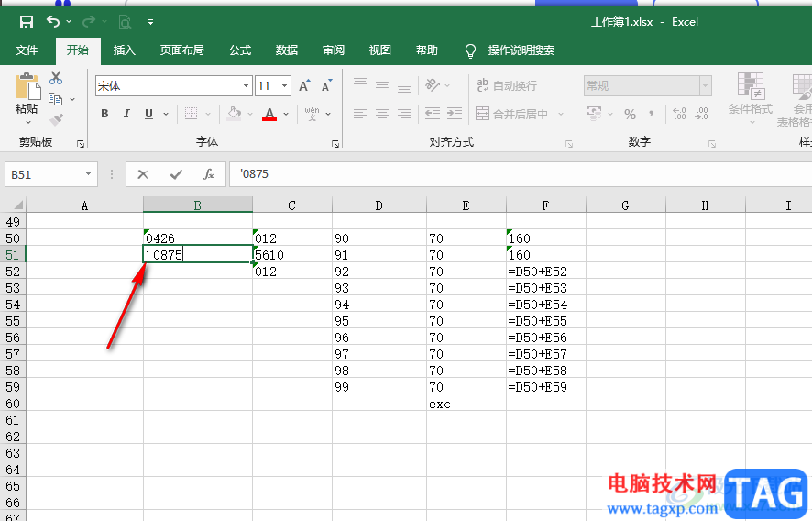Toggle 自动换行 wrap text
812x521 pixels.
[x=507, y=85]
